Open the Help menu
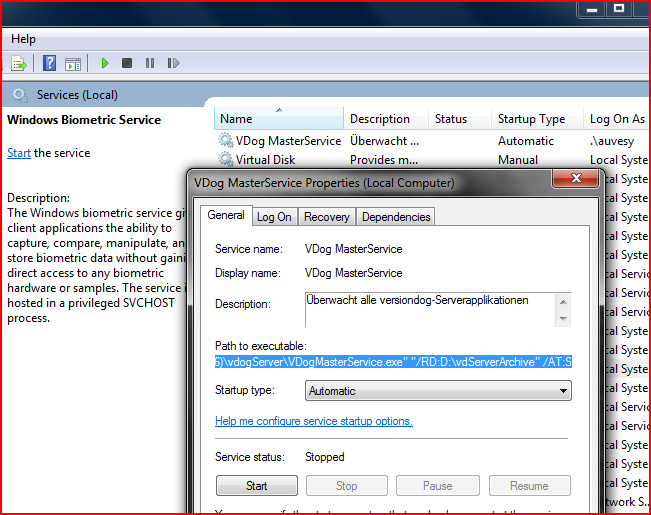Screen dimensions: 651x515 click(x=23, y=39)
